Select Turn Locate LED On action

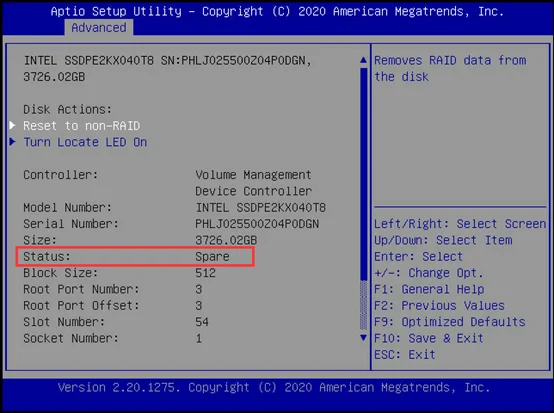click(85, 142)
